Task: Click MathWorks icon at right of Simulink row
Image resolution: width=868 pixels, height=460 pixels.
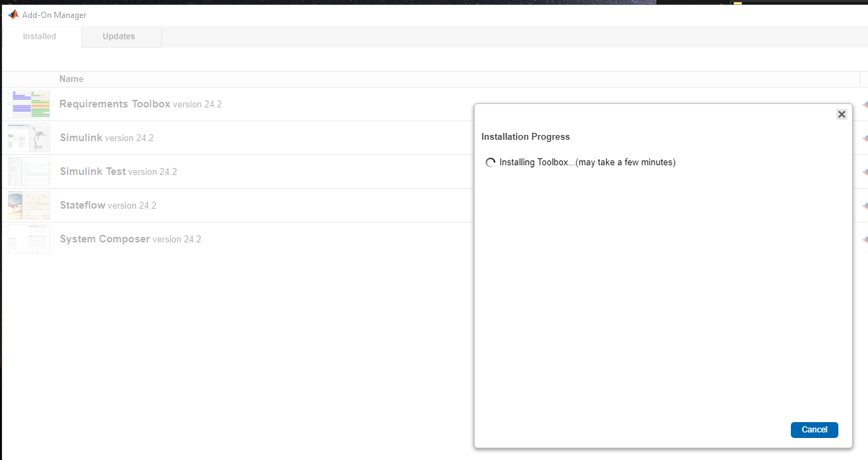Action: [x=865, y=138]
